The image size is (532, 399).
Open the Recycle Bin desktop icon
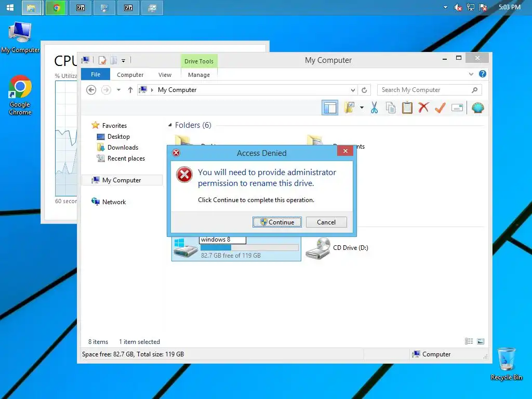pos(506,364)
